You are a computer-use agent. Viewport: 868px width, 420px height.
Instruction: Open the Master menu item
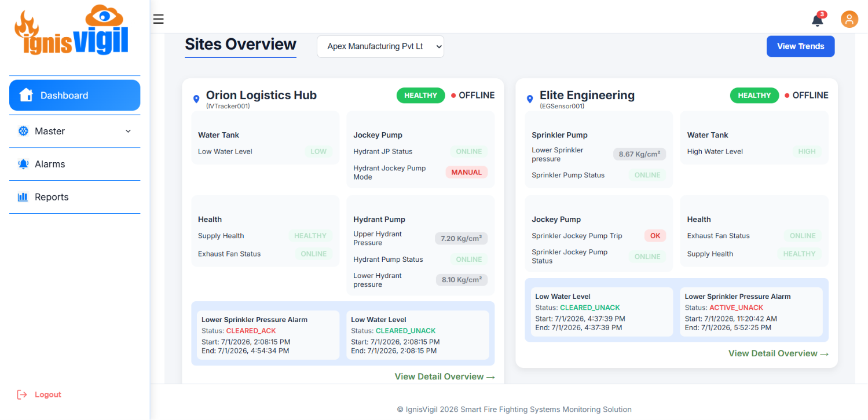tap(75, 131)
